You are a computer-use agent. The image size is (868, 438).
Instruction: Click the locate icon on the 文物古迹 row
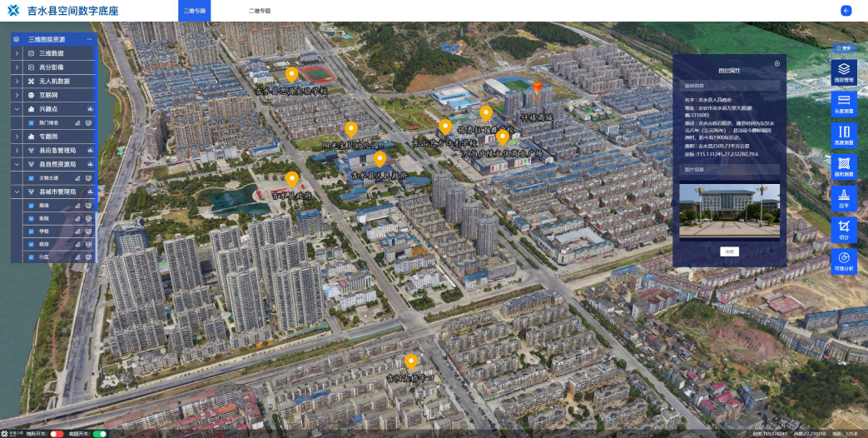pyautogui.click(x=78, y=178)
